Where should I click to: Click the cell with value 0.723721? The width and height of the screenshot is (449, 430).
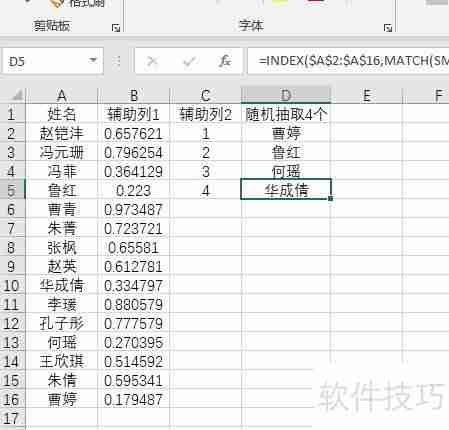[134, 229]
